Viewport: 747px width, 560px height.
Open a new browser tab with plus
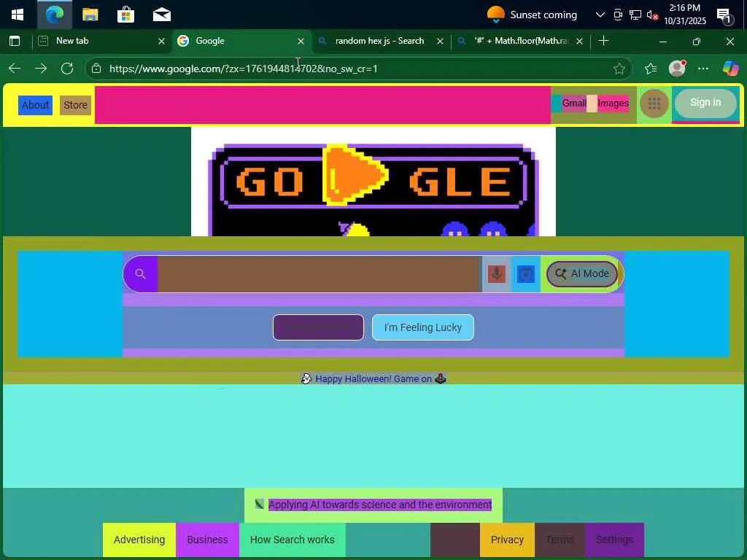[603, 41]
